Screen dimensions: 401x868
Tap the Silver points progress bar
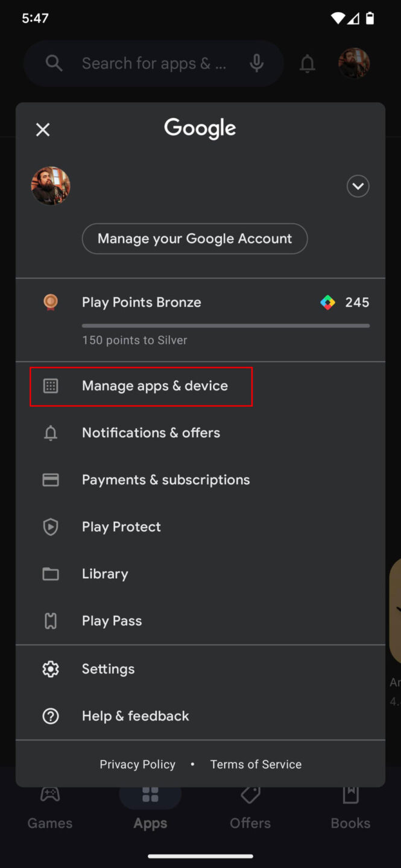tap(225, 325)
